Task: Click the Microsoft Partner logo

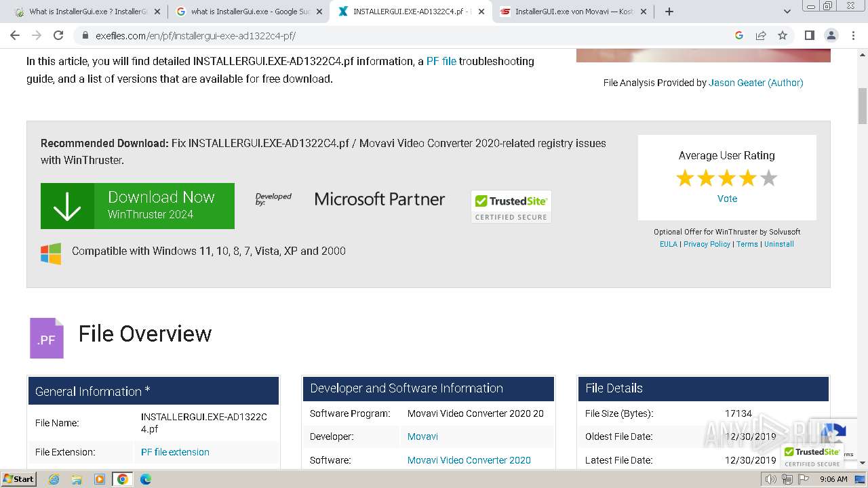Action: click(x=380, y=199)
